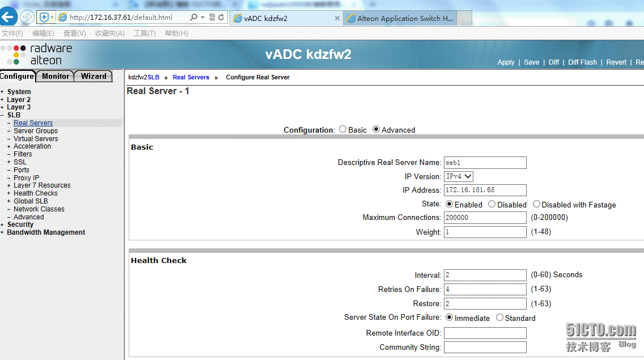The width and height of the screenshot is (644, 360).
Task: Click the Descriptive Real Server Name field
Action: coord(485,163)
